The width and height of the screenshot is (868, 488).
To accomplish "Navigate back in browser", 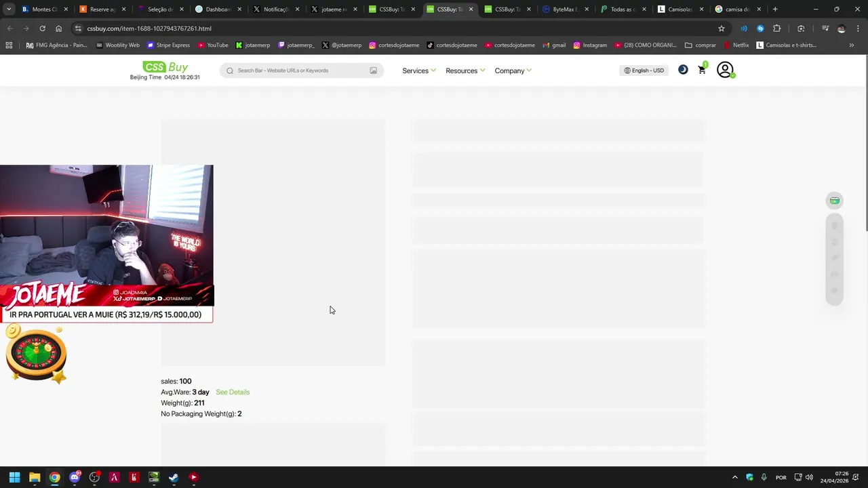I will (9, 28).
